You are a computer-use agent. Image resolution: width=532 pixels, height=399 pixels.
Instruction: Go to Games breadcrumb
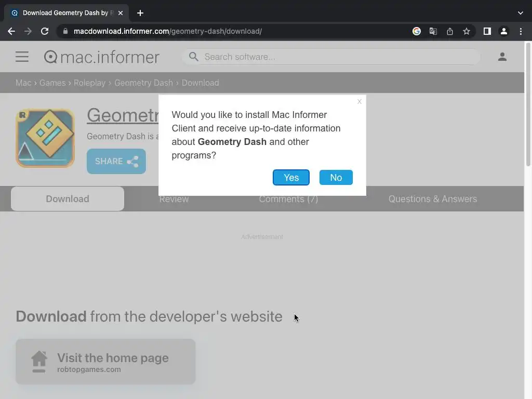[52, 83]
